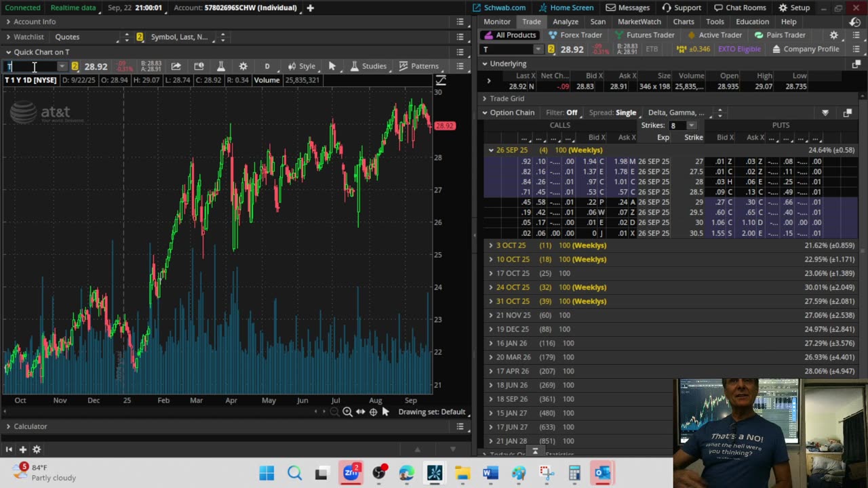The height and width of the screenshot is (488, 868).
Task: Open Zoom from the taskbar
Action: (x=351, y=472)
